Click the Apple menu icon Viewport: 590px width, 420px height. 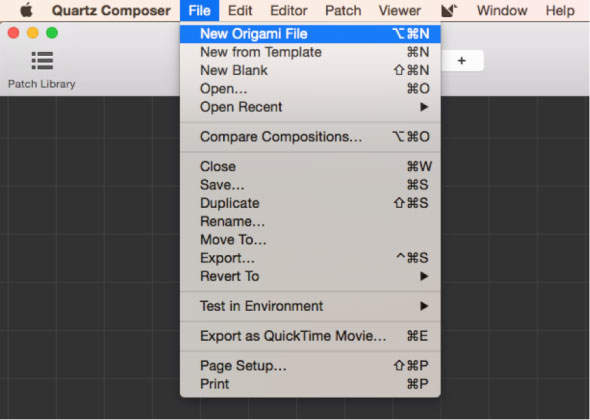coord(26,11)
